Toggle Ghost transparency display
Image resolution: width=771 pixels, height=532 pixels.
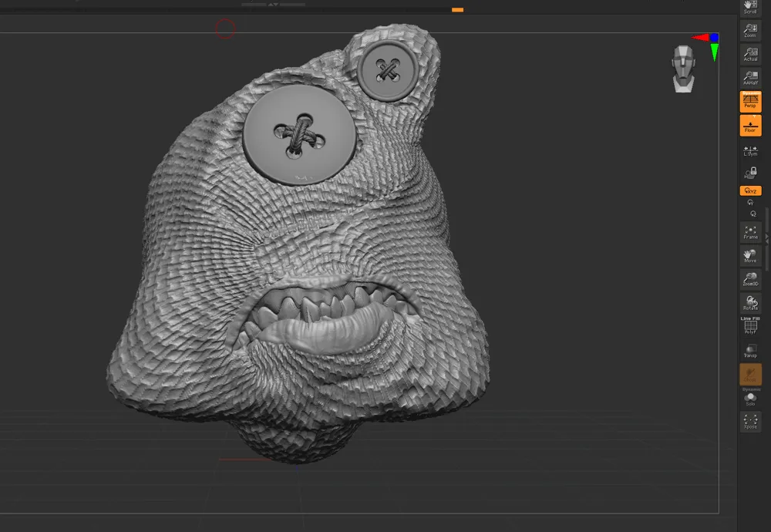click(750, 375)
